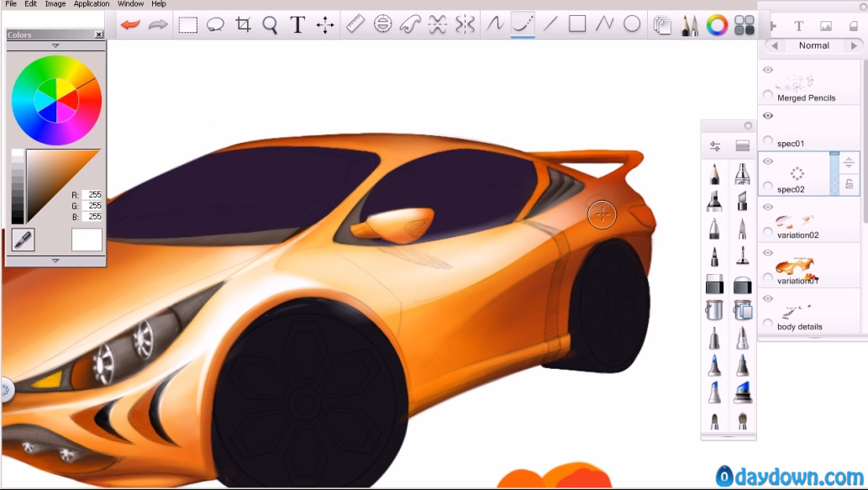Select the Zoom magnifier tool
Screen dimensions: 868x490
coord(270,25)
